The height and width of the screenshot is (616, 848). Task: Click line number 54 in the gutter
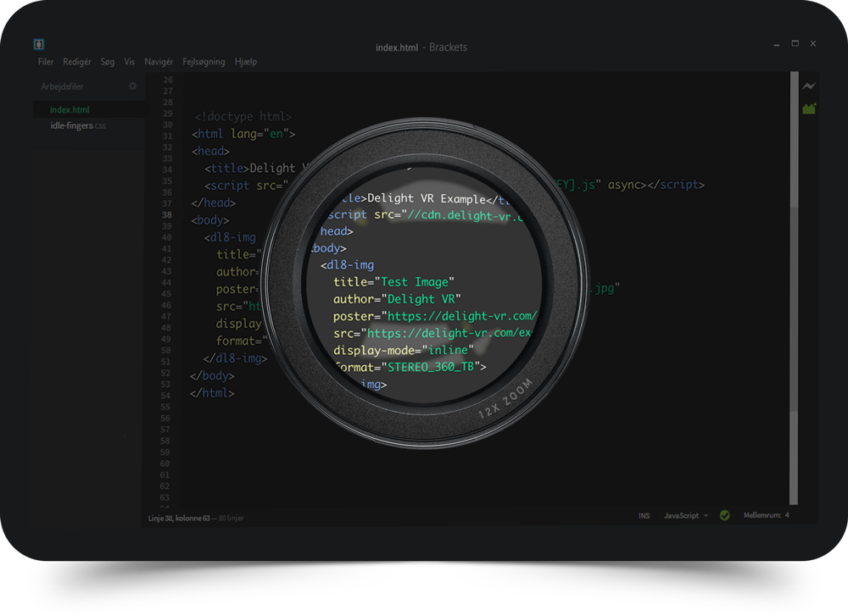pos(165,396)
